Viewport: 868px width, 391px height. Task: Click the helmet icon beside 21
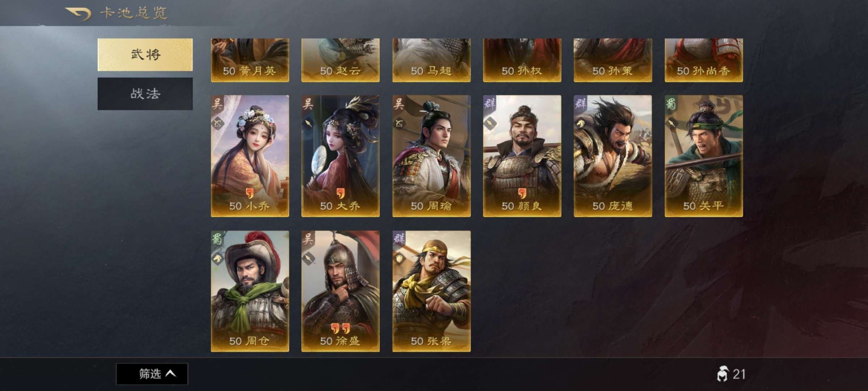[722, 374]
